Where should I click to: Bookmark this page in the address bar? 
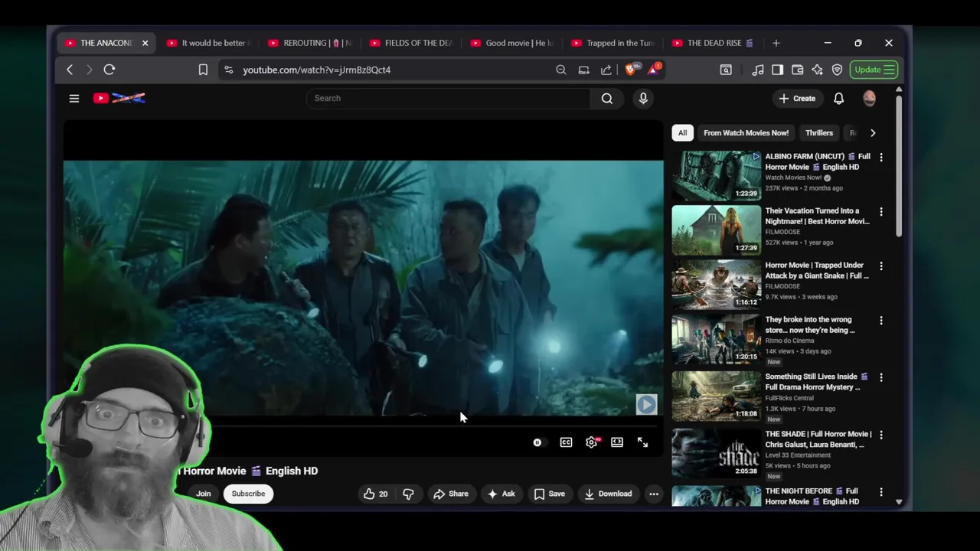pyautogui.click(x=203, y=70)
